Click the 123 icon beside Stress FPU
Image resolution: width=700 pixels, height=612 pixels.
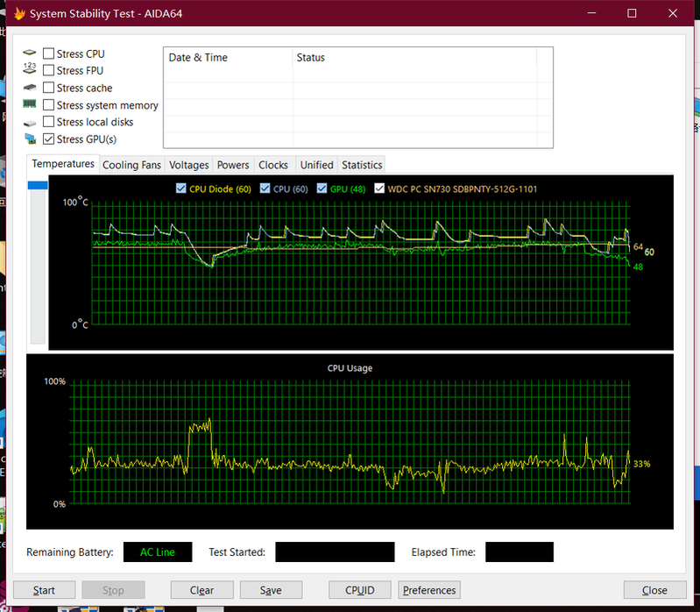[30, 71]
